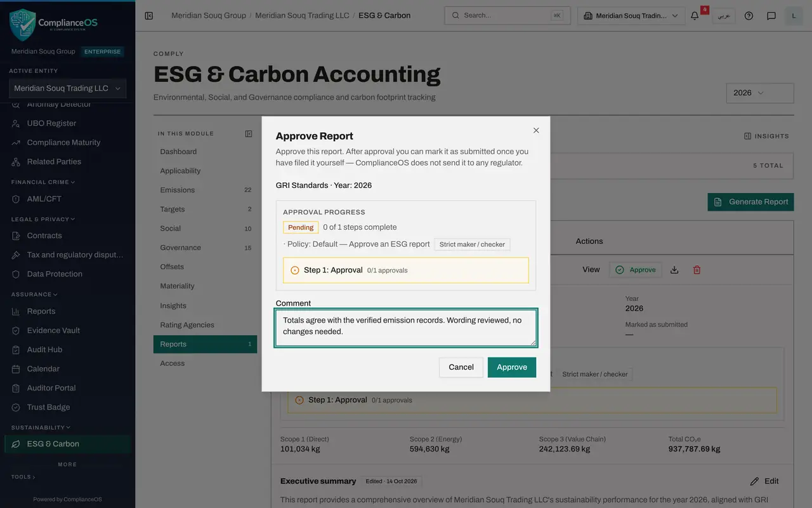Expand the Active Entity selector
Viewport: 812px width, 508px height.
(67, 88)
